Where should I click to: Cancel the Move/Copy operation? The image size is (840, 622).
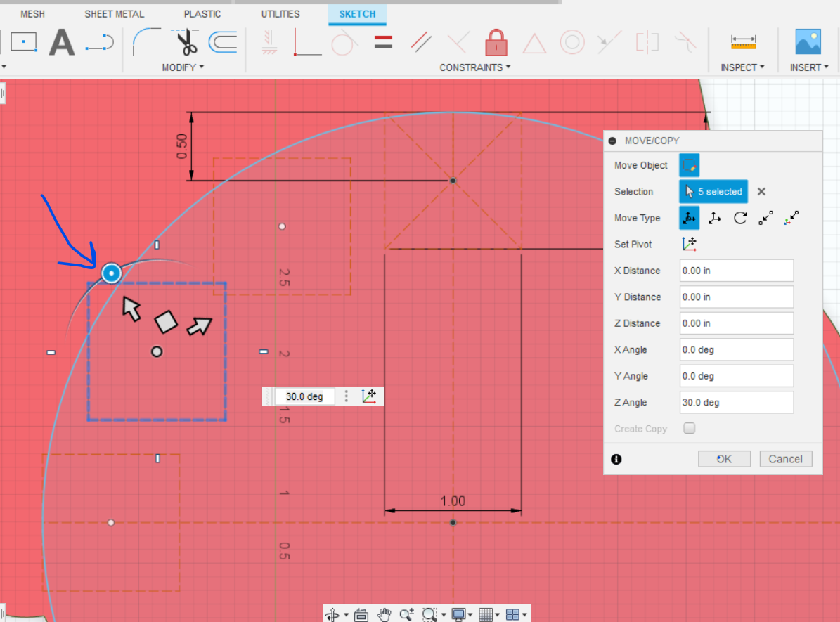tap(785, 459)
